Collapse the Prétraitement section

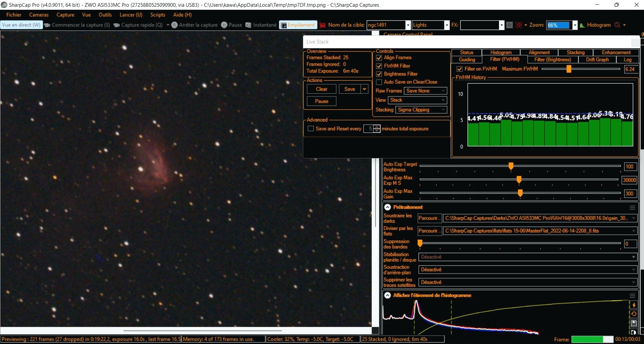388,207
